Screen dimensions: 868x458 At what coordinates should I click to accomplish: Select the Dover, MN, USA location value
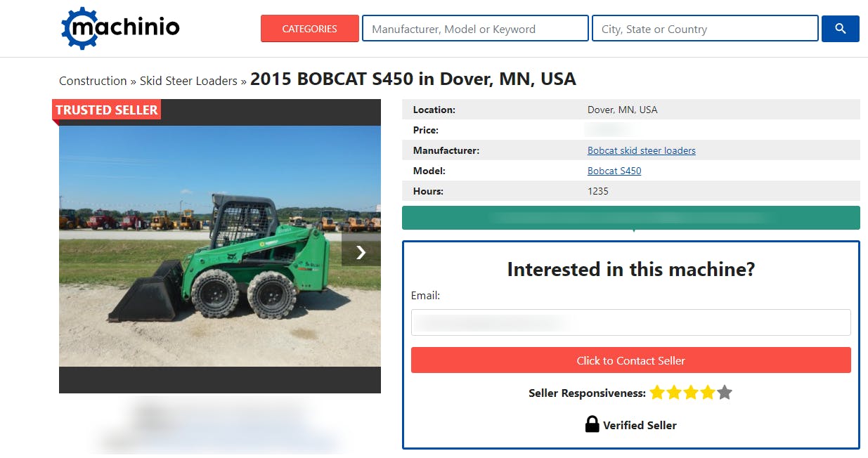pos(623,110)
